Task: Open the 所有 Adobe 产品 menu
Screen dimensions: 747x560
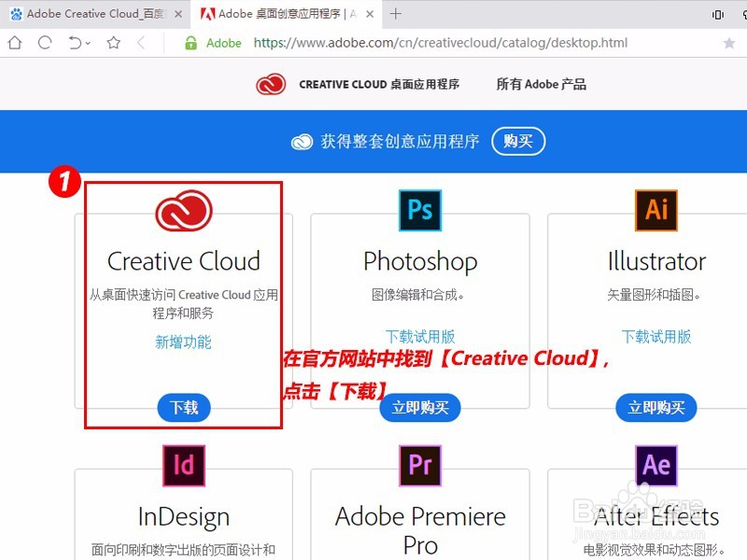Action: (540, 84)
